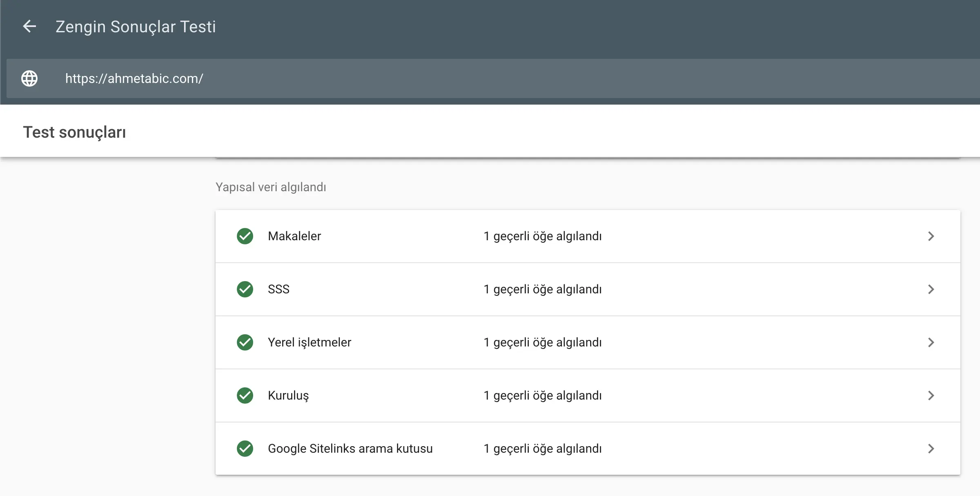Open the SSS structured data label
Screen dimensions: 980x496
coord(278,289)
